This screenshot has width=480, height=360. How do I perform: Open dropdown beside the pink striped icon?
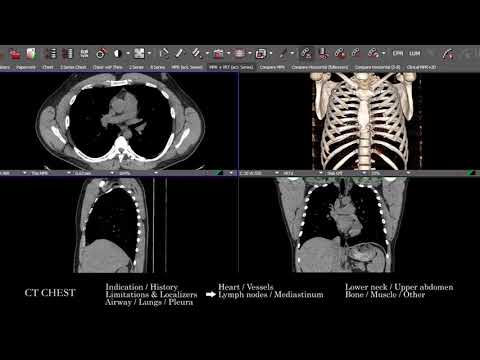tap(250, 53)
